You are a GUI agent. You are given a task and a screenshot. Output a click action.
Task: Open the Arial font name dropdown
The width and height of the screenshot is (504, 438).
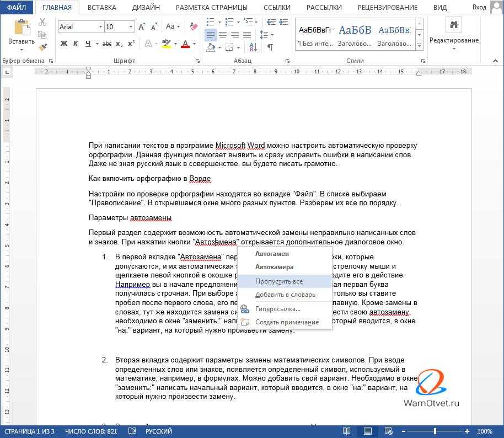click(100, 26)
